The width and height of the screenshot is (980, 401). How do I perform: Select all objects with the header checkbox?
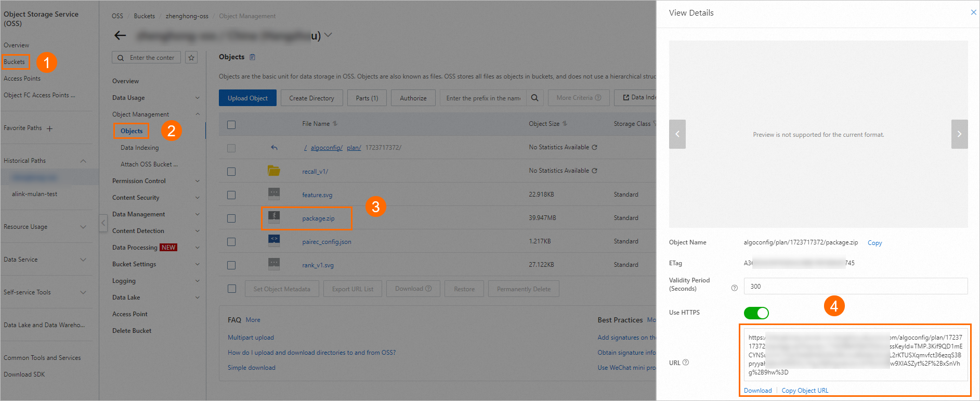pos(231,124)
